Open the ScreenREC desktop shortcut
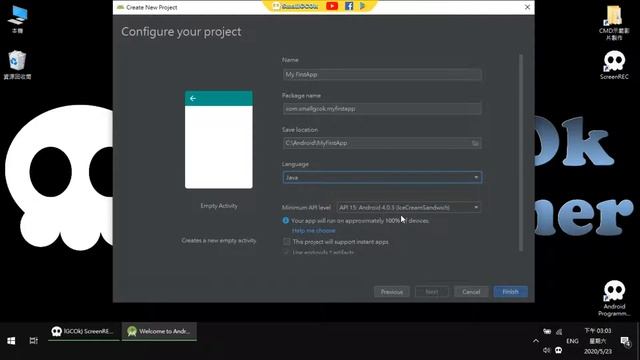Image resolution: width=640 pixels, height=360 pixels. pyautogui.click(x=614, y=65)
